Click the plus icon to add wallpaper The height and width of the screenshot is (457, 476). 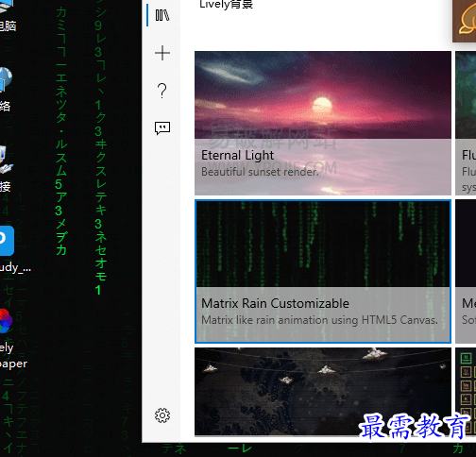(162, 53)
